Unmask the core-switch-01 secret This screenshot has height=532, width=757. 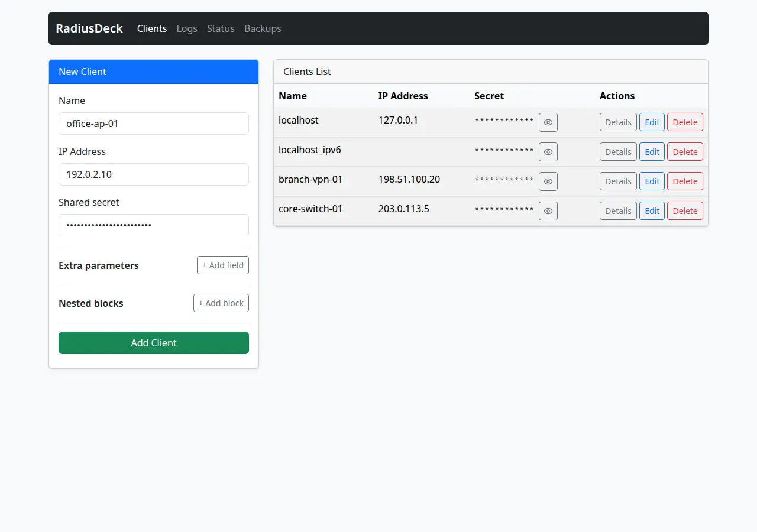548,211
